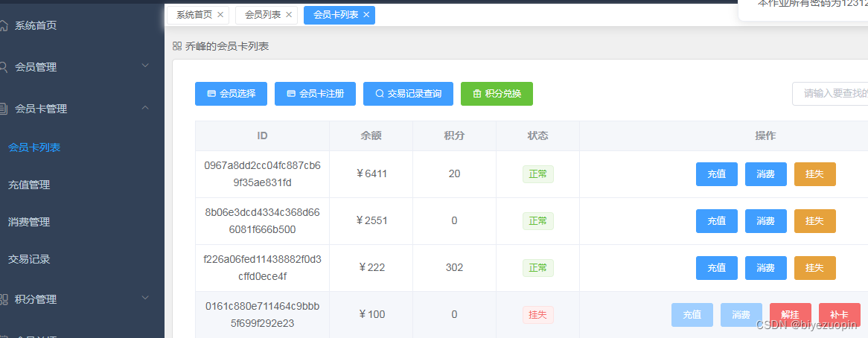Click the ¥222 balance cell
The width and height of the screenshot is (868, 338).
coord(371,268)
